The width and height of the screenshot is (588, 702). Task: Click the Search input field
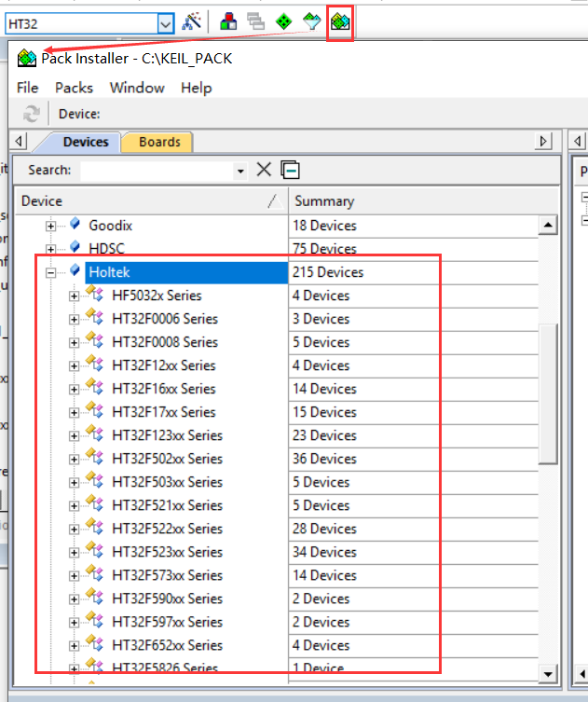(x=155, y=171)
